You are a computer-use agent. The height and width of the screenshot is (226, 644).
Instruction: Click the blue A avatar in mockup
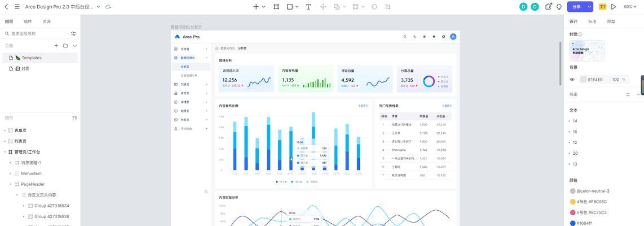[x=453, y=37]
